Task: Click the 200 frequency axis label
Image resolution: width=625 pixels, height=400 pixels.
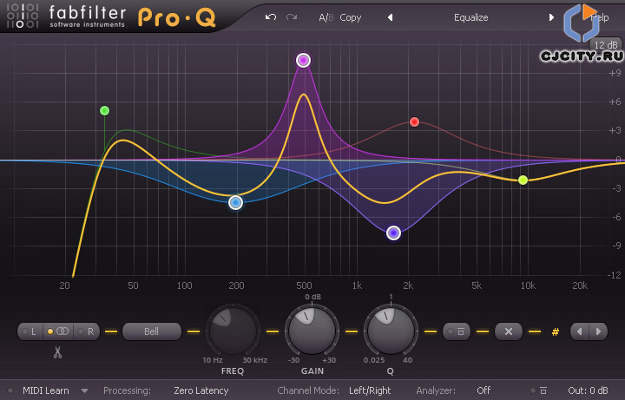Action: click(236, 286)
